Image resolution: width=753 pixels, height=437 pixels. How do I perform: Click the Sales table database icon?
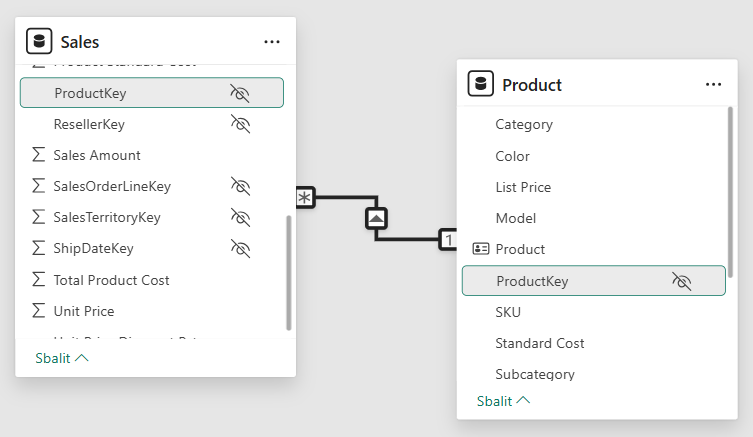click(x=39, y=42)
